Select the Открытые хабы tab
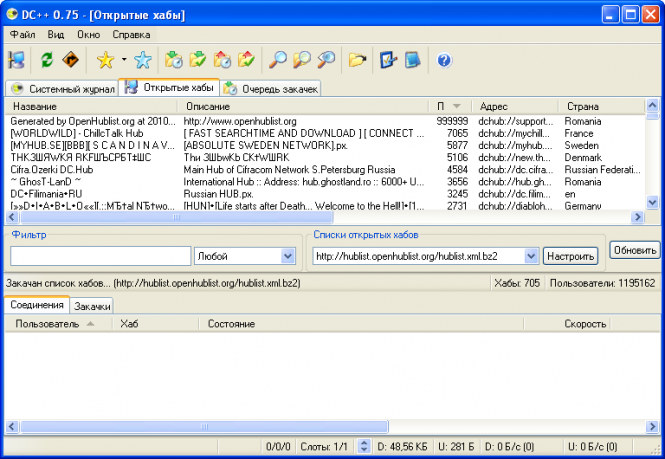 tap(169, 87)
